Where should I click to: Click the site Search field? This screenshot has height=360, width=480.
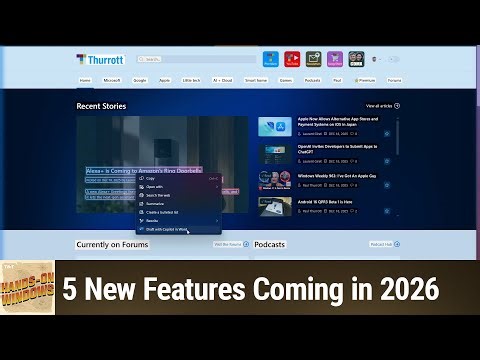[x=196, y=59]
